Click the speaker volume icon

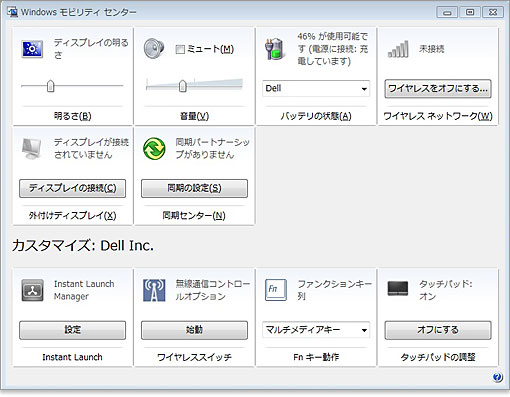pyautogui.click(x=154, y=49)
